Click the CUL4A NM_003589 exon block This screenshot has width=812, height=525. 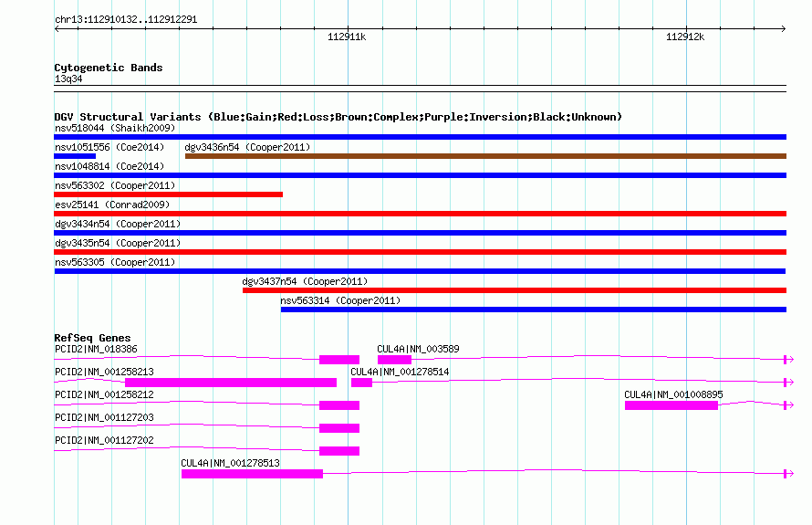395,360
